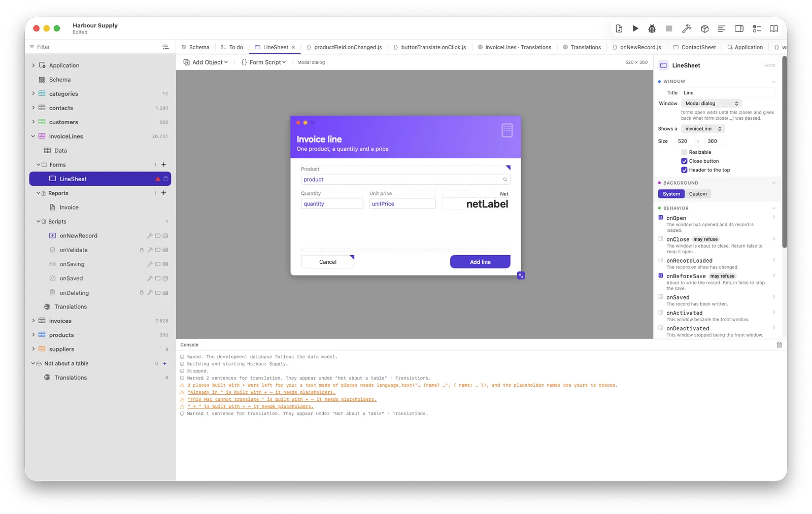Open the documentation book icon
The image size is (812, 514).
pos(774,29)
